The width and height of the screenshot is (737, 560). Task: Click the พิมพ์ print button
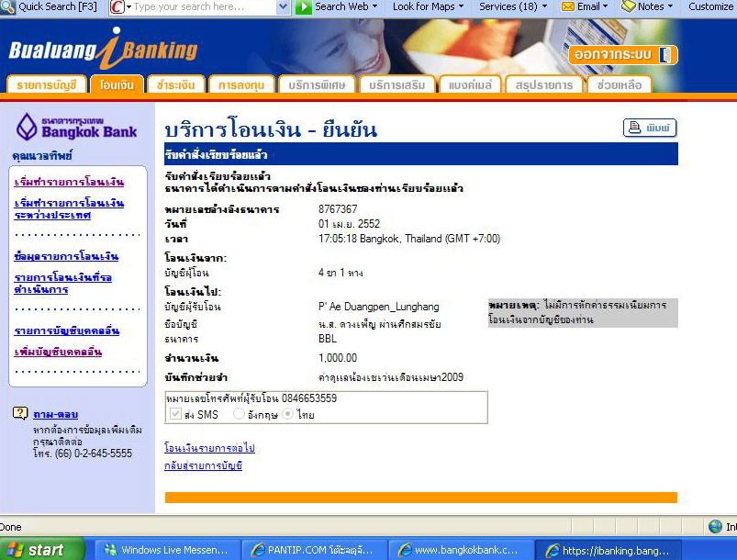pos(650,128)
